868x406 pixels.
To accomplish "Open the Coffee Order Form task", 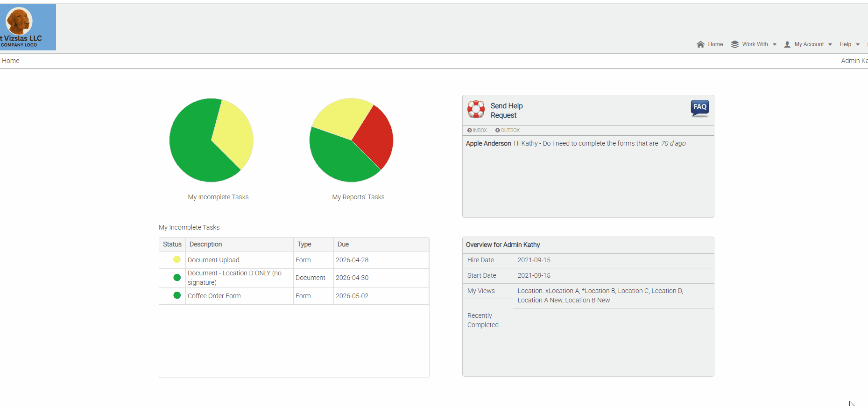I will pos(214,296).
